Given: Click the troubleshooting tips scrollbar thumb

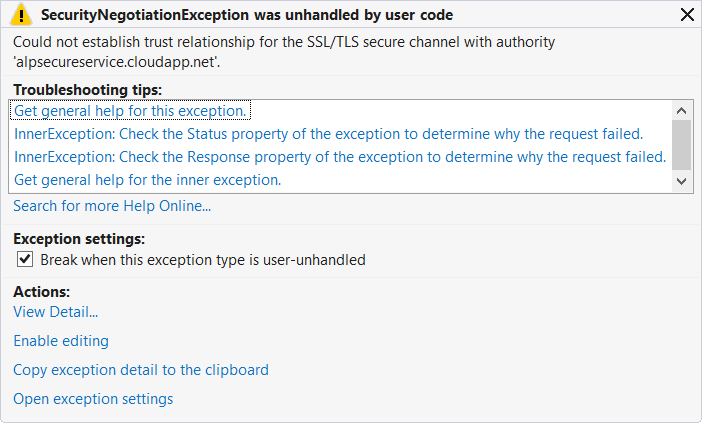Looking at the screenshot, I should (681, 145).
